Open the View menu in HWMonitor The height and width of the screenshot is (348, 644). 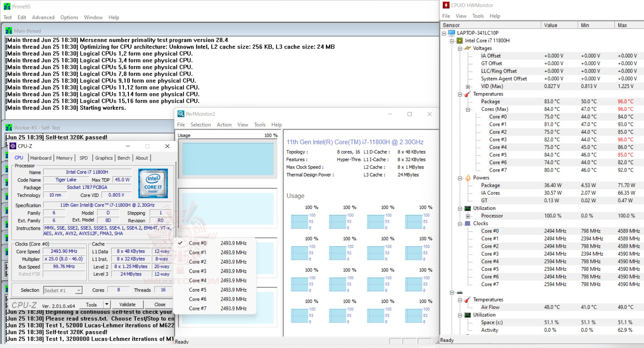(461, 16)
